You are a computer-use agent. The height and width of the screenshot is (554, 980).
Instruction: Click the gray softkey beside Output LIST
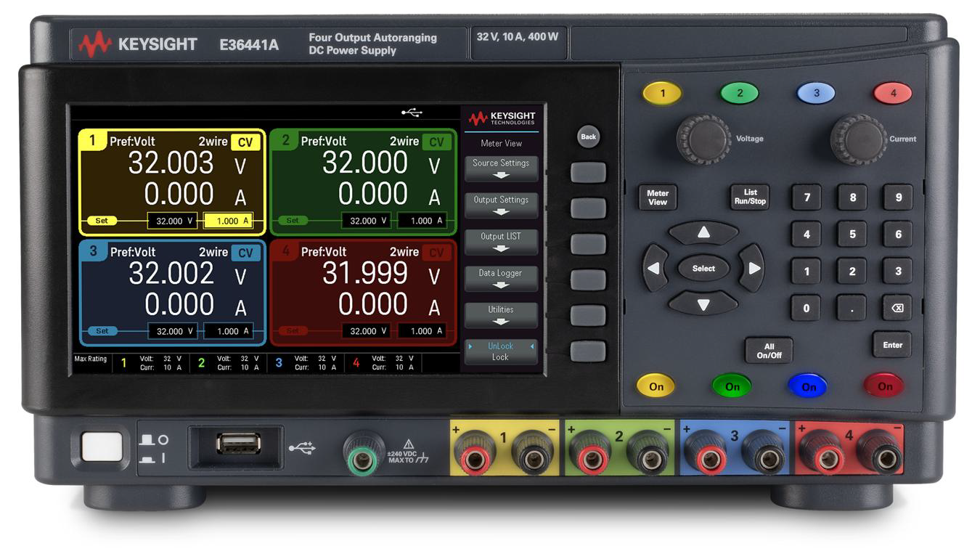pyautogui.click(x=588, y=244)
